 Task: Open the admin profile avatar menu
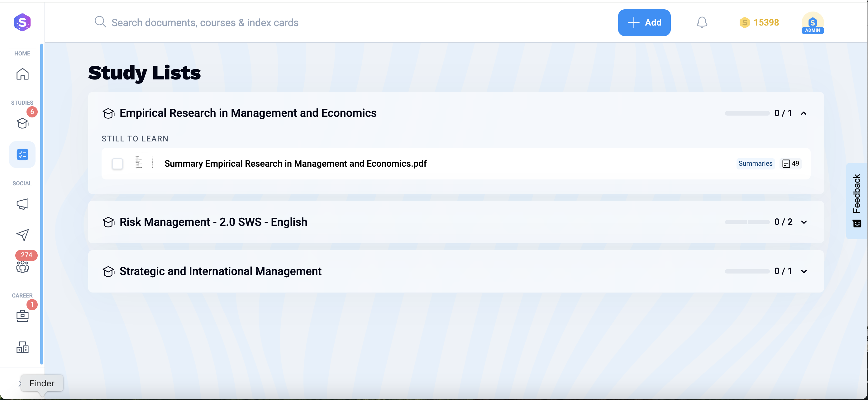pyautogui.click(x=813, y=22)
